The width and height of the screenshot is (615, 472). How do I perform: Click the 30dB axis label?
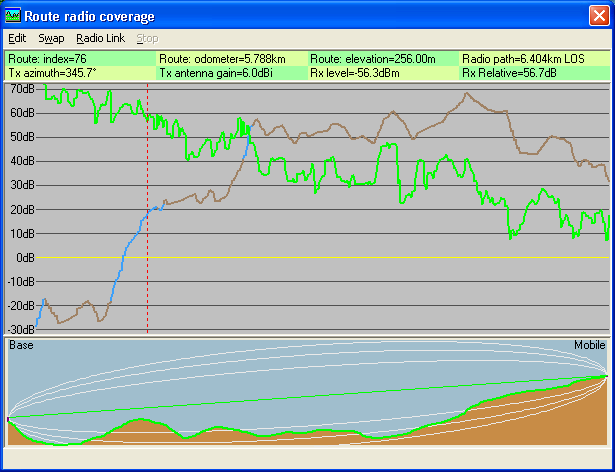pos(22,185)
